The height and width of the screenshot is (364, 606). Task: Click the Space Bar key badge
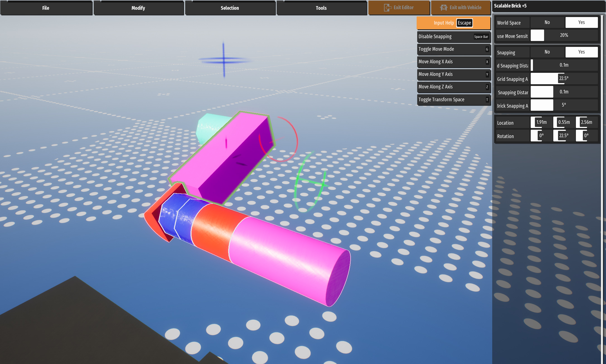[x=481, y=37]
